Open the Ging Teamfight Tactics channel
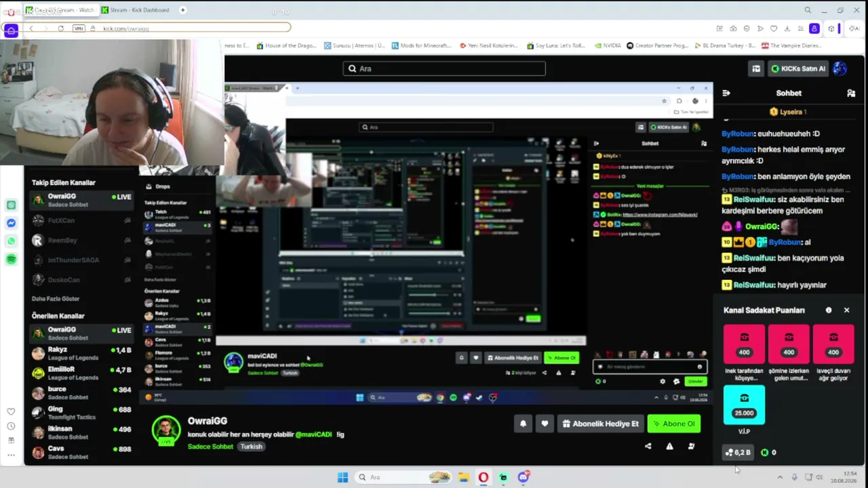 coord(81,413)
